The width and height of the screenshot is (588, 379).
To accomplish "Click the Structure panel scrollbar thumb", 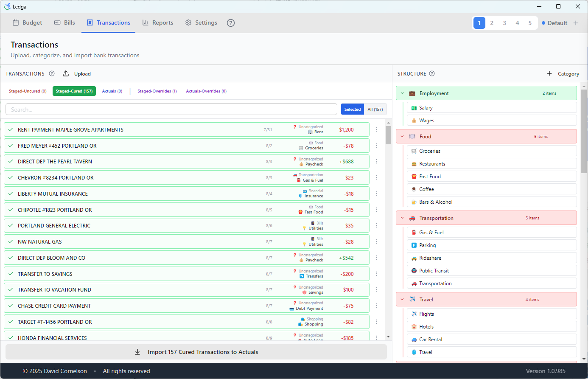I will click(x=584, y=131).
